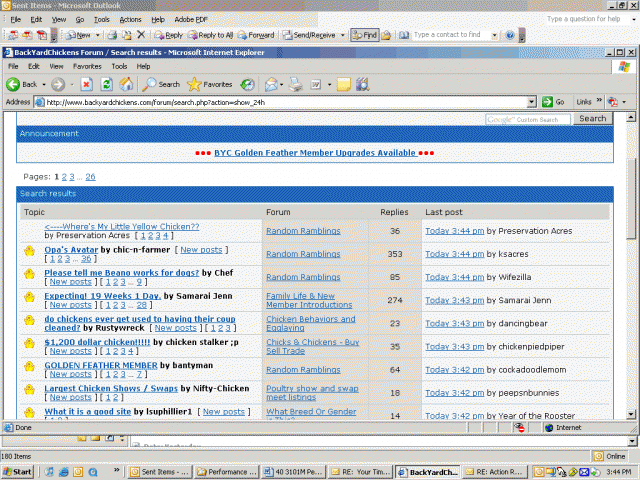Refresh the page with the green Refresh icon

click(107, 84)
